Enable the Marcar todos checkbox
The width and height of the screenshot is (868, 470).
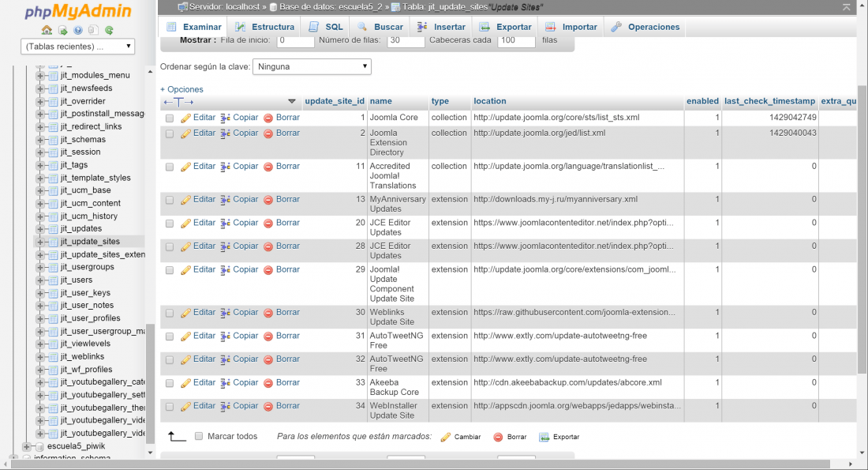(x=199, y=436)
